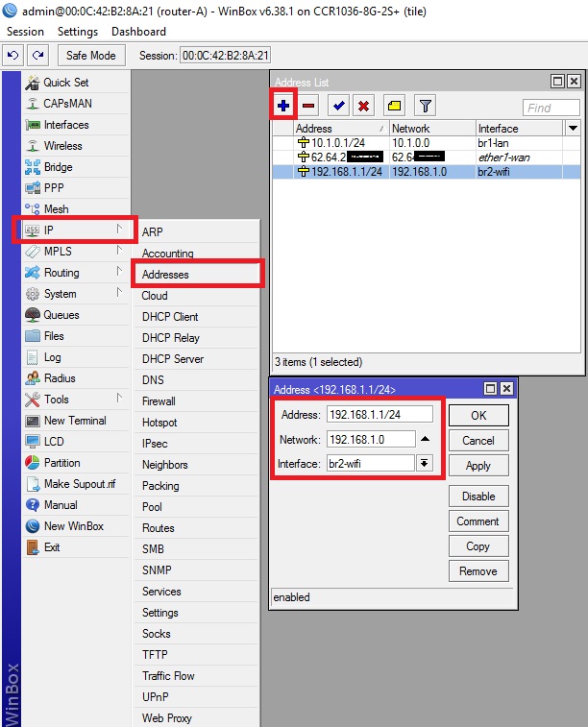This screenshot has width=588, height=727.
Task: Open the Settings menu
Action: point(78,32)
